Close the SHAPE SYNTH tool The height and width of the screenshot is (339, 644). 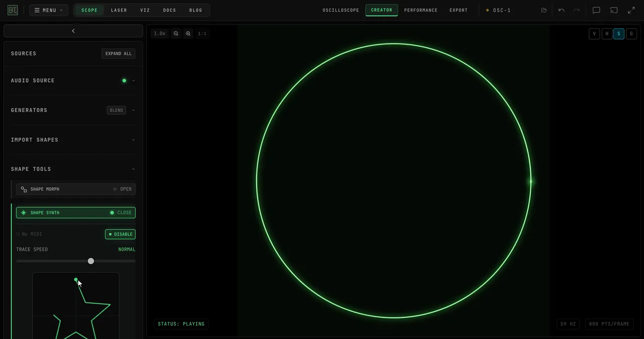point(75,213)
